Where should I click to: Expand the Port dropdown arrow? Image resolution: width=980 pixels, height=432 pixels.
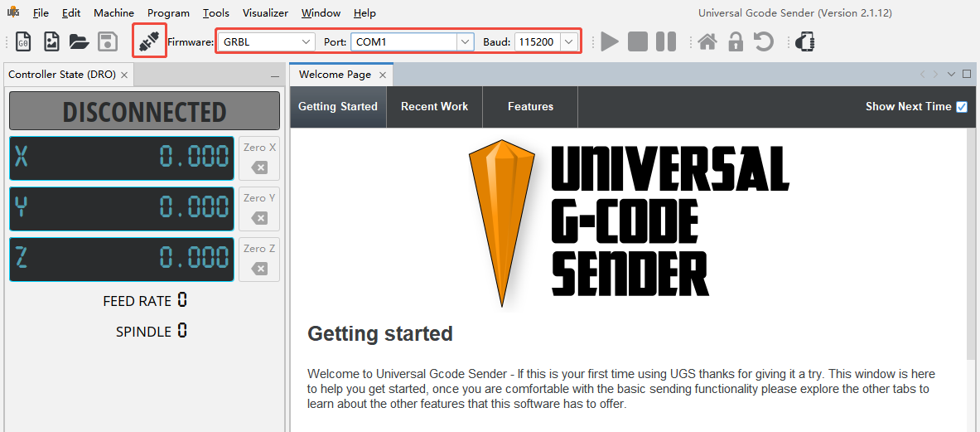pos(465,42)
